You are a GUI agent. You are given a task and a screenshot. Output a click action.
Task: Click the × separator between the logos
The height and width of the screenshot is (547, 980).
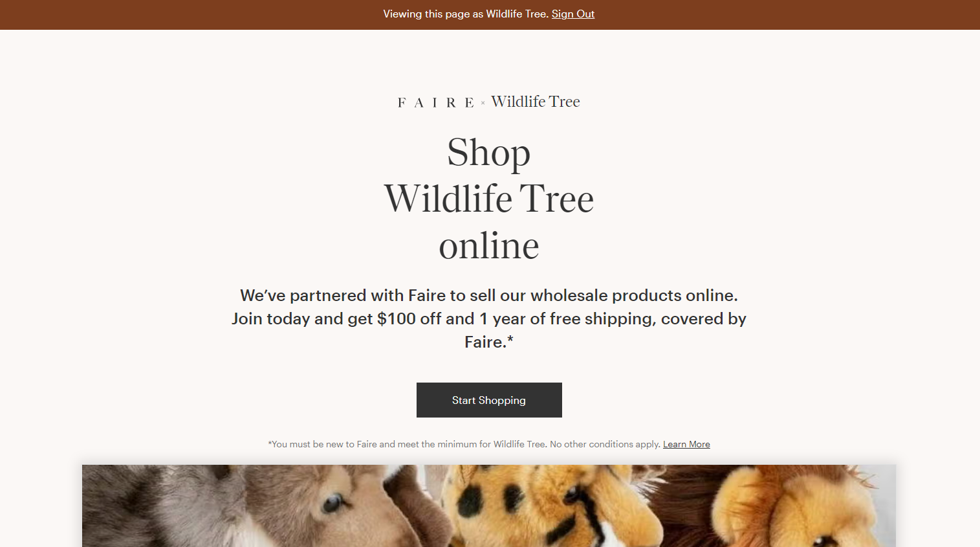pos(483,103)
